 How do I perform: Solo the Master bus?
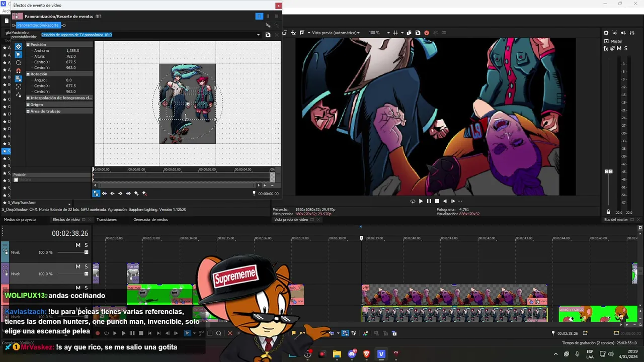tap(625, 48)
